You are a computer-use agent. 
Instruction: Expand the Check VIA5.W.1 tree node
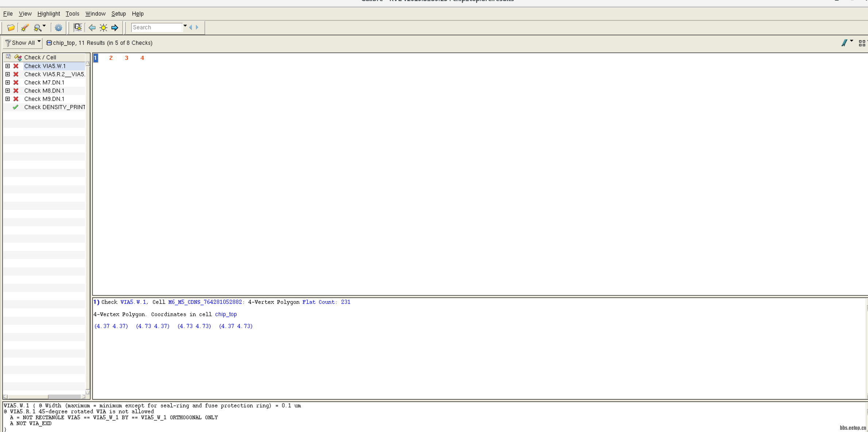pos(8,66)
